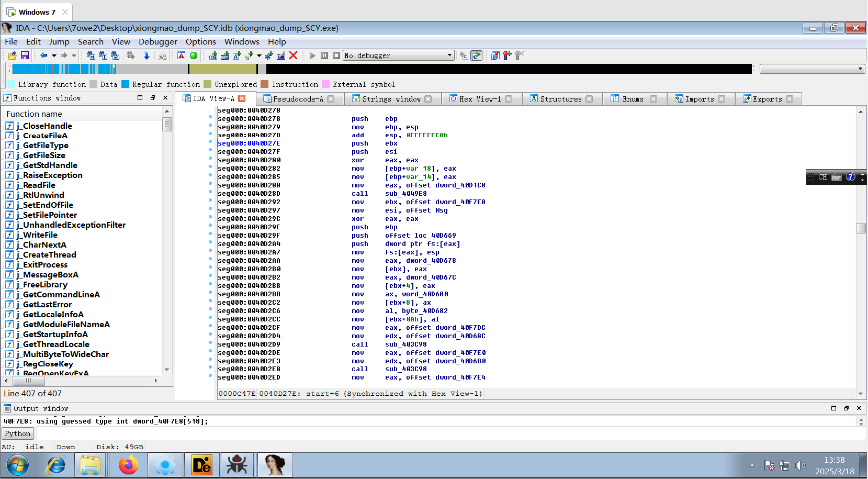Open Firefox from the Windows taskbar
This screenshot has width=868, height=479.
coord(128,465)
